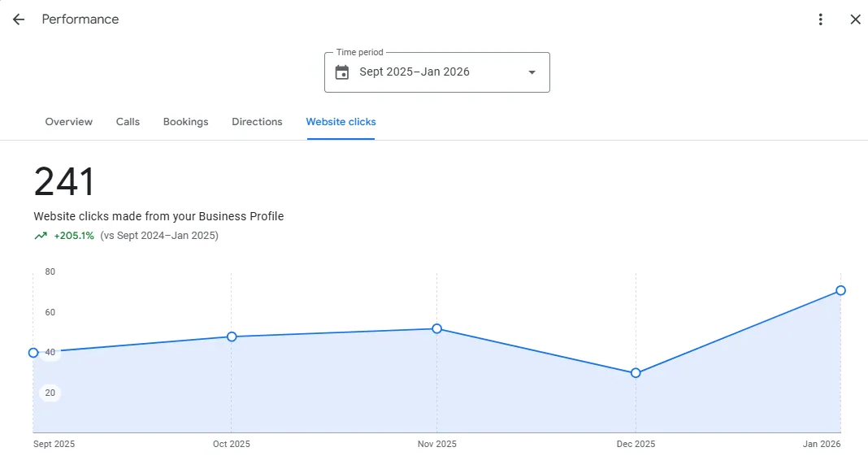
Task: Click the 'Nov 2025' axis label
Action: coord(436,444)
